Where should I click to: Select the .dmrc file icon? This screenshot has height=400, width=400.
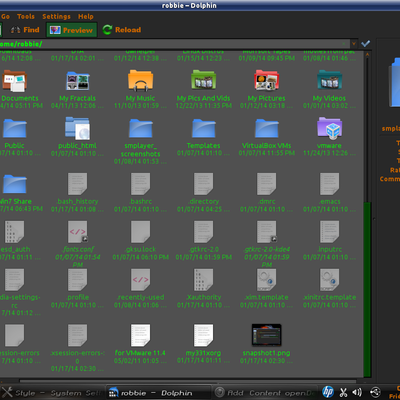[x=266, y=184]
